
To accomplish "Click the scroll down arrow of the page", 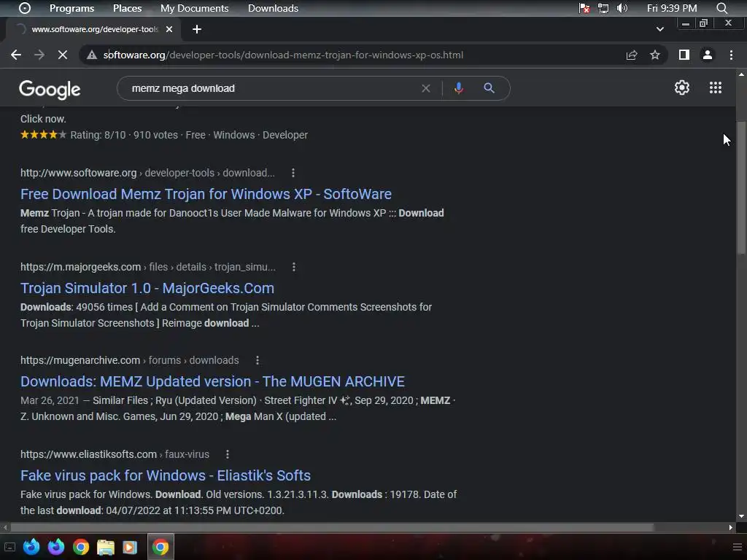I will [741, 516].
